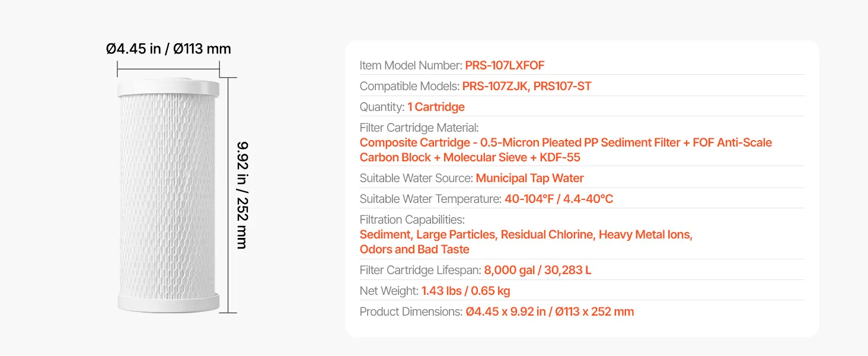This screenshot has height=356, width=868.
Task: Click the Suitable Water Source label
Action: (416, 178)
